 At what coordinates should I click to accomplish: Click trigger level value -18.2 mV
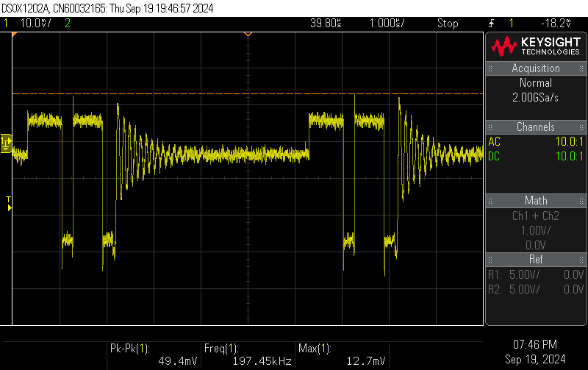pyautogui.click(x=556, y=24)
